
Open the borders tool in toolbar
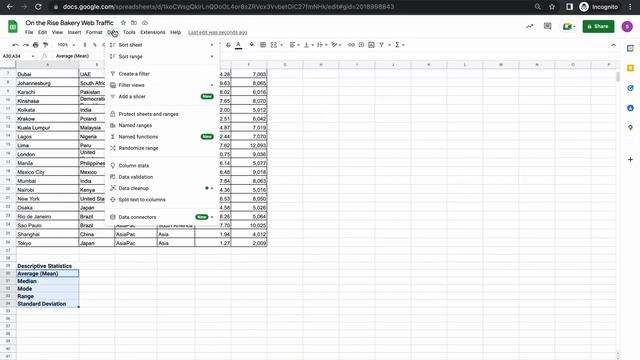tap(263, 45)
